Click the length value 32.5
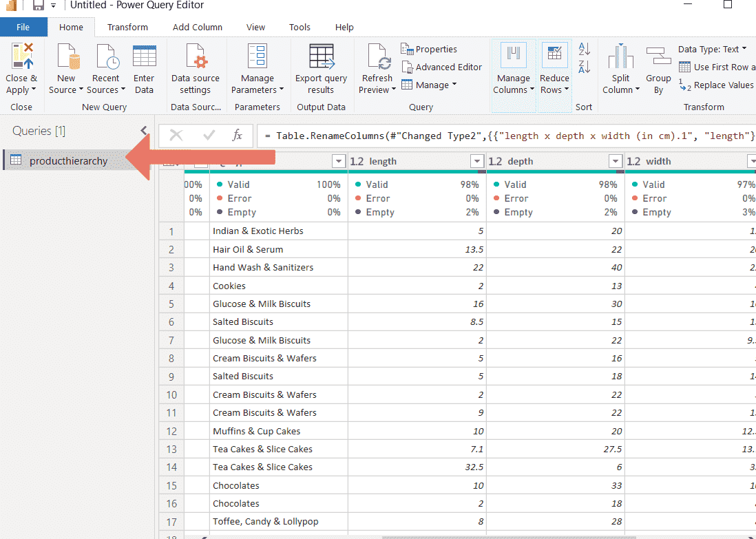The height and width of the screenshot is (539, 756). pos(417,467)
